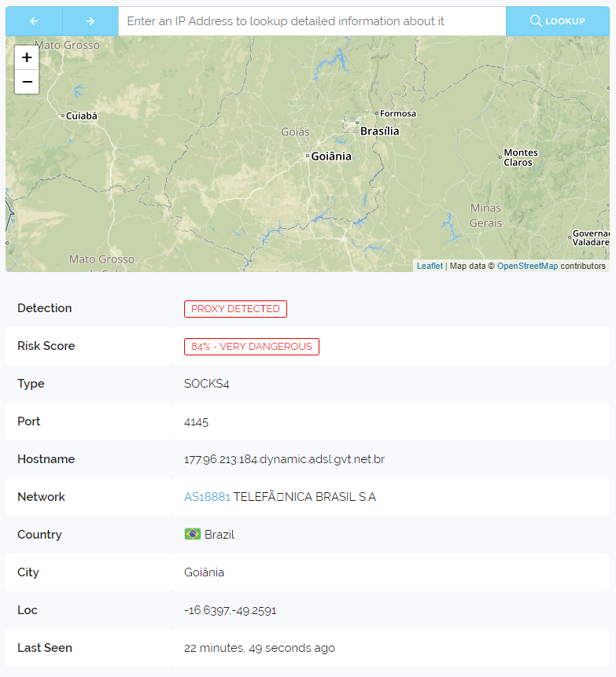Click the 84% Very Dangerous risk badge

(251, 347)
